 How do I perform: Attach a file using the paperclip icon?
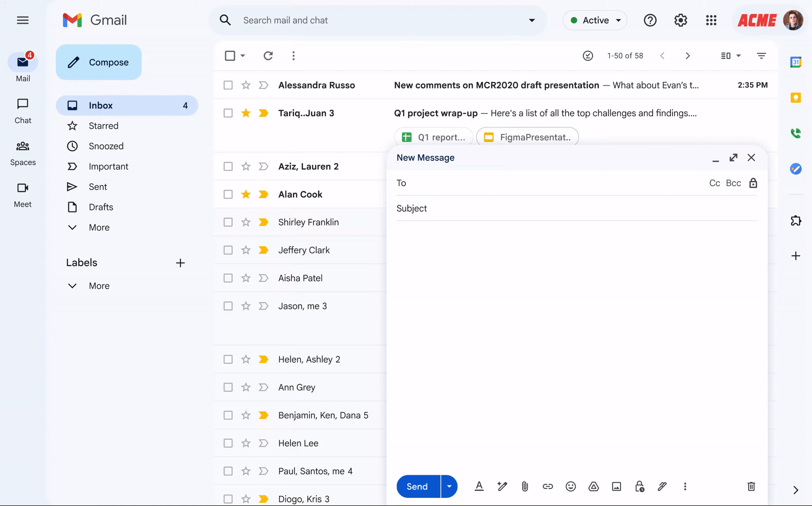[525, 486]
